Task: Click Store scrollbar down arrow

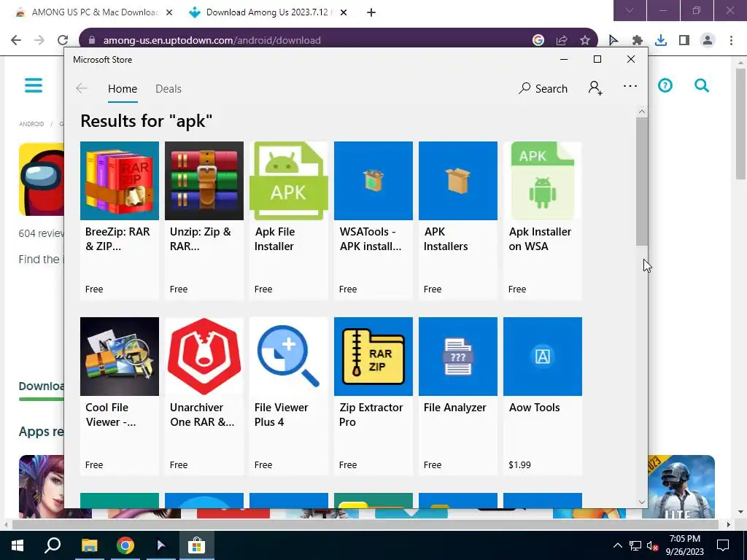Action: click(x=642, y=502)
